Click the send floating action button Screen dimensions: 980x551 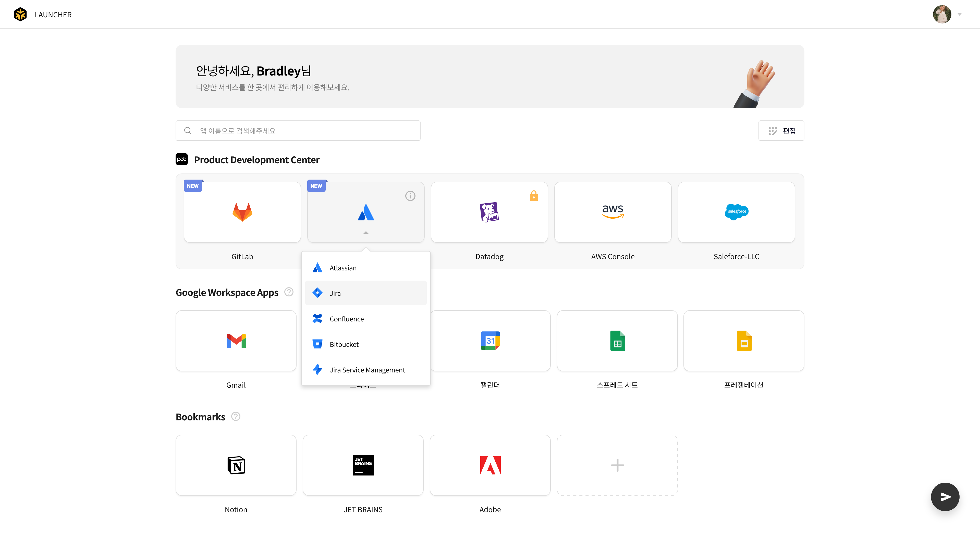pyautogui.click(x=945, y=497)
